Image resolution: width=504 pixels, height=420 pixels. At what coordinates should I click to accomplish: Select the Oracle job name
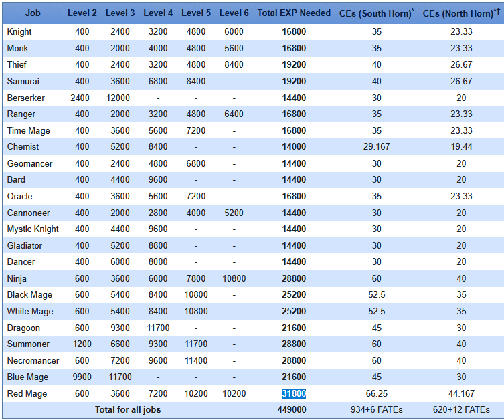point(19,196)
